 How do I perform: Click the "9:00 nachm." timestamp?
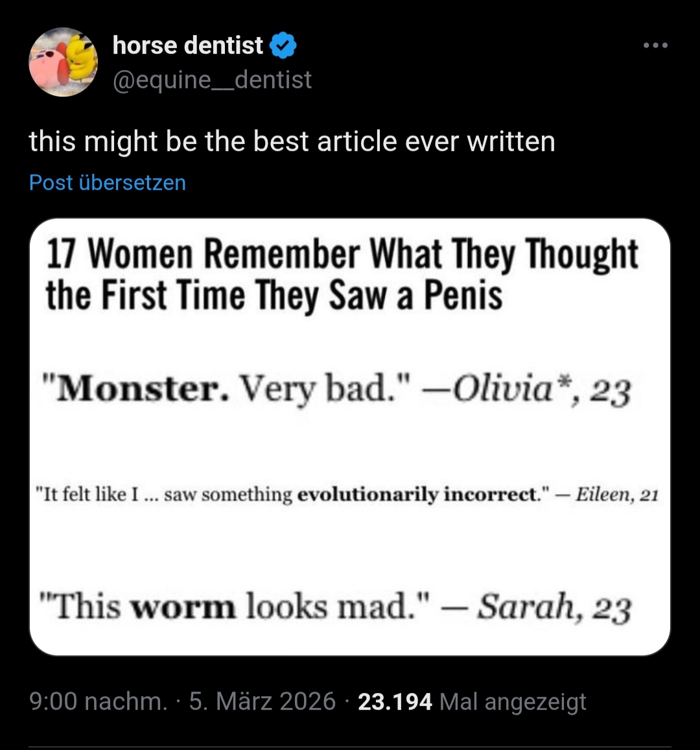click(x=99, y=701)
